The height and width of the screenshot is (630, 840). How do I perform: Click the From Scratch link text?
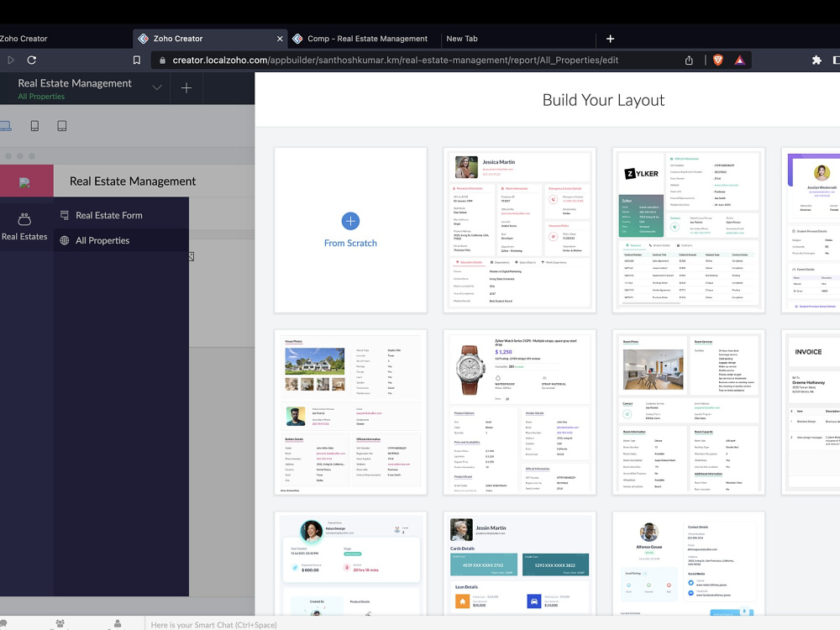(350, 244)
